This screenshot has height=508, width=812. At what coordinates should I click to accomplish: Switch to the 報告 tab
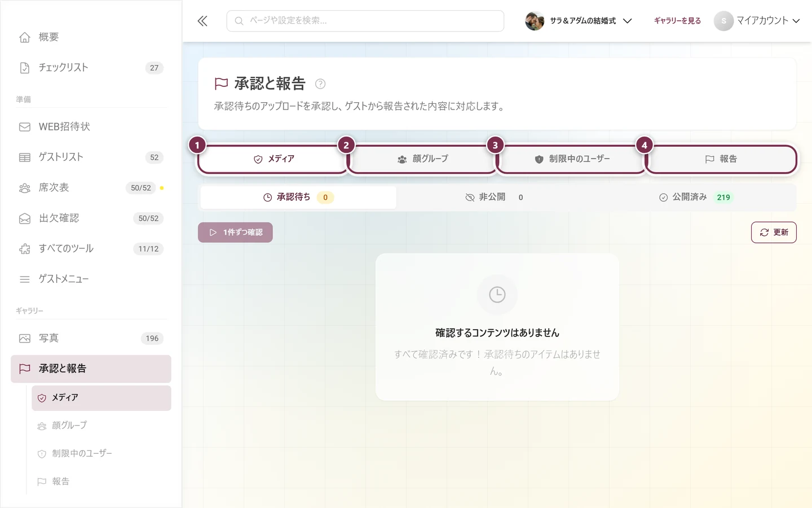[x=721, y=159]
